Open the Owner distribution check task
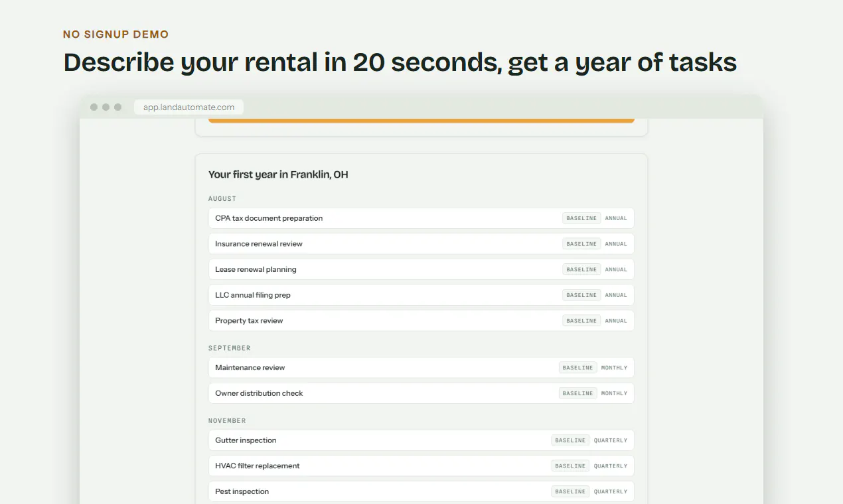This screenshot has height=504, width=843. point(421,393)
